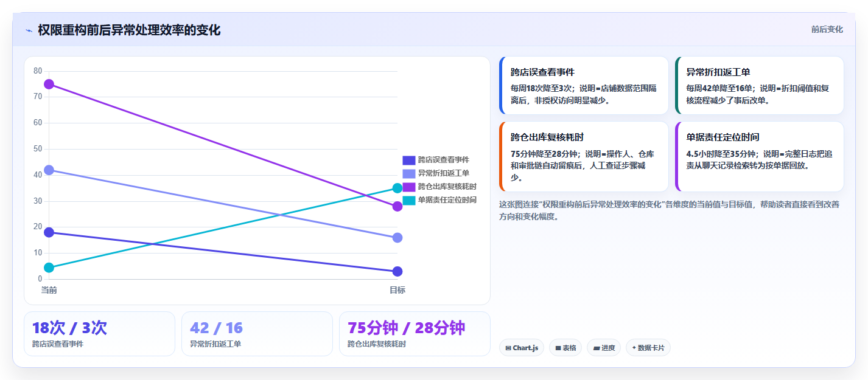Click the 表格 tag
The image size is (868, 380).
565,348
